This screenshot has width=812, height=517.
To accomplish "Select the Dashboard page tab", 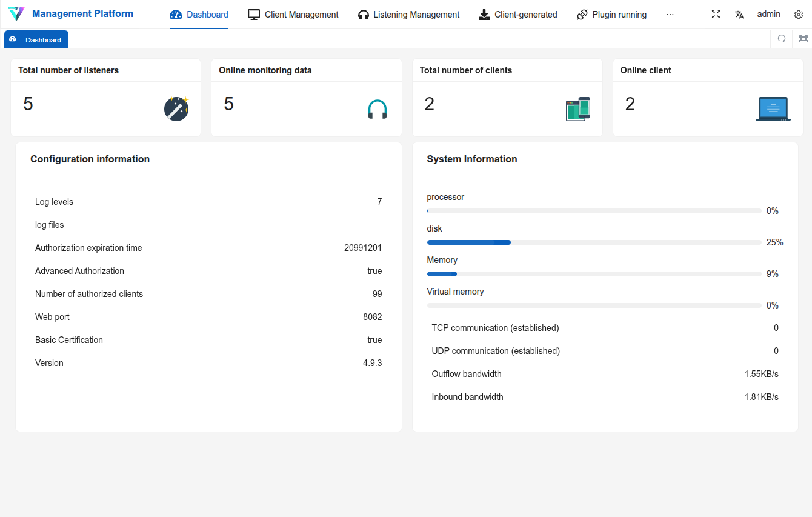I will point(36,40).
